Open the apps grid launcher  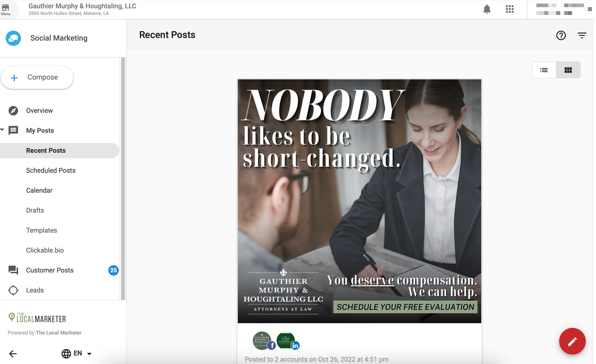point(511,9)
